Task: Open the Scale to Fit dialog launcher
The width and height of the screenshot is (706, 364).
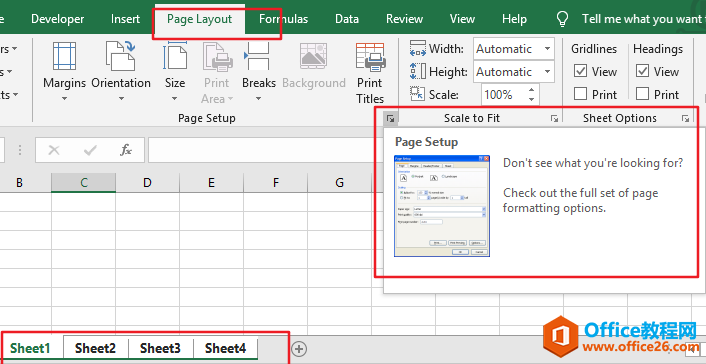Action: [x=554, y=118]
